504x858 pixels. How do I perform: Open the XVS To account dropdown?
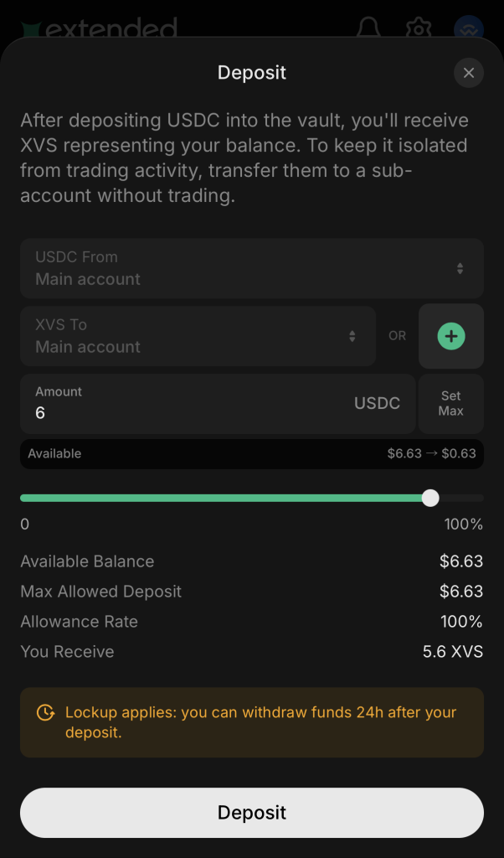198,336
